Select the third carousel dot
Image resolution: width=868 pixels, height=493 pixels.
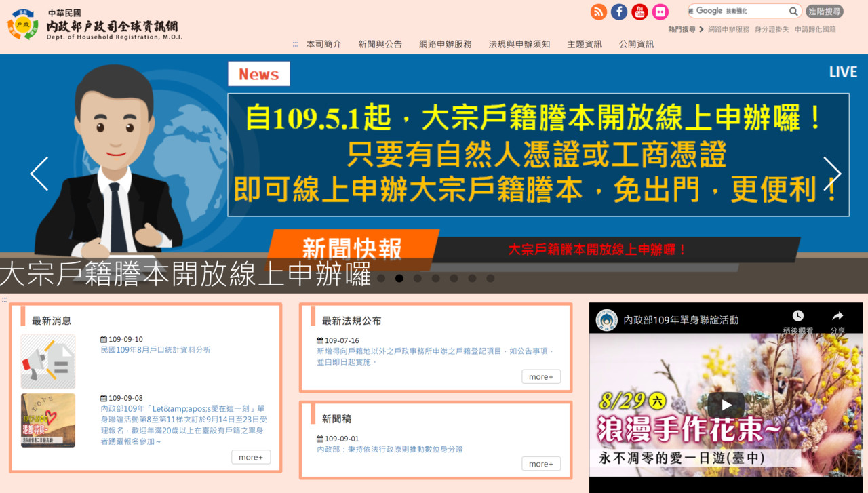(x=418, y=278)
